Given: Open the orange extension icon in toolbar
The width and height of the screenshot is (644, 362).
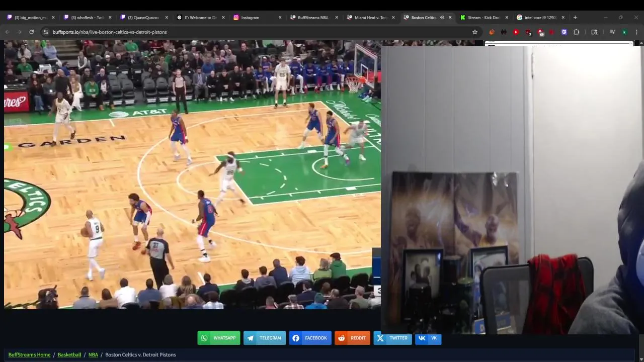Looking at the screenshot, I should coord(492,32).
